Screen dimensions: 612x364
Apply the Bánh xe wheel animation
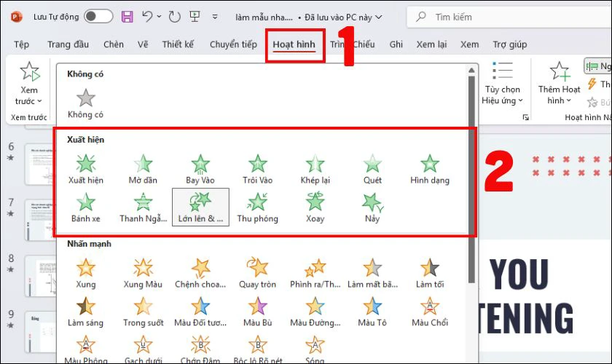85,207
